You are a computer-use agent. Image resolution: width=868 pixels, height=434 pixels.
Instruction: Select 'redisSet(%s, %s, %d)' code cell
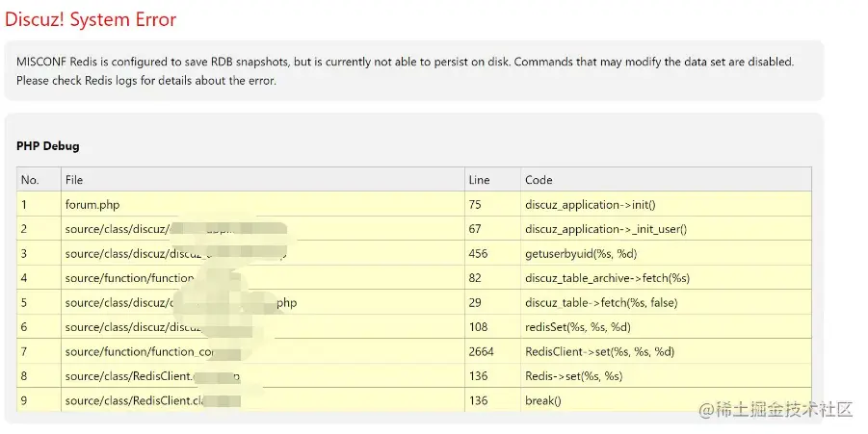coord(666,326)
